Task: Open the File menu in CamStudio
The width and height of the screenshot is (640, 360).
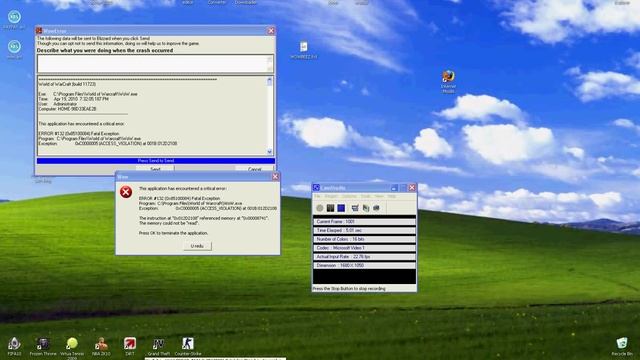Action: click(x=317, y=196)
